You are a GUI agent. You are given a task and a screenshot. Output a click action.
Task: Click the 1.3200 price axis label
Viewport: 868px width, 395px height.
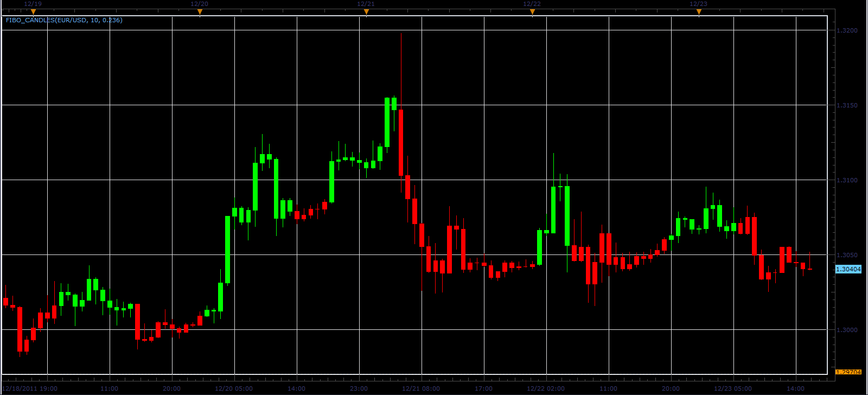[847, 30]
